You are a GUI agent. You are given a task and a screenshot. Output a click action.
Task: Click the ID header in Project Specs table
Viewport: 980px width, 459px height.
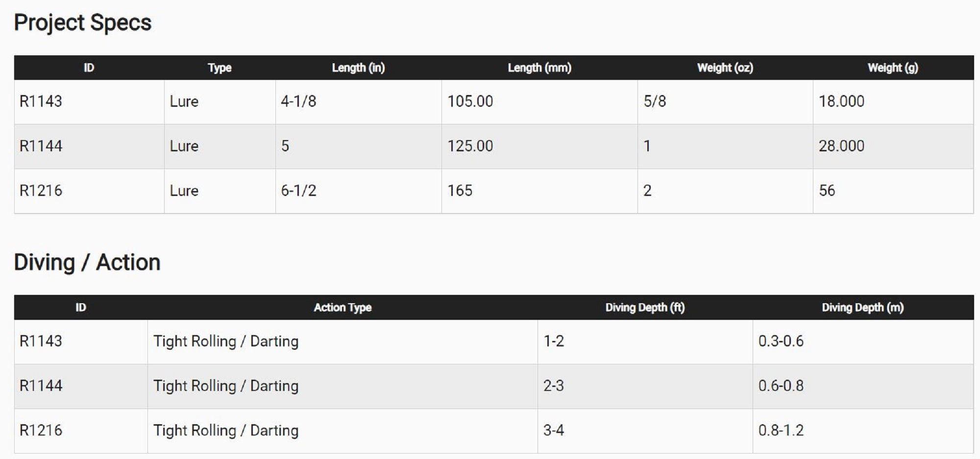click(89, 68)
